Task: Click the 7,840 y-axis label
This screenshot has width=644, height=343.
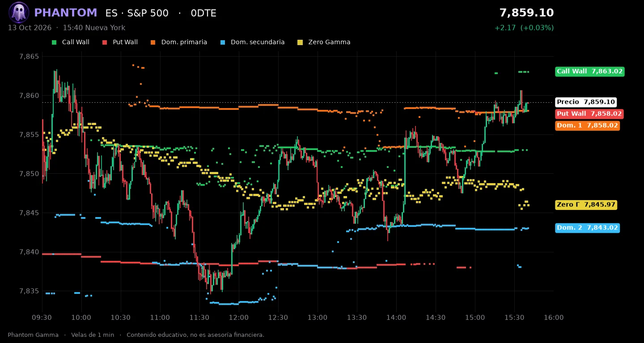Action: coord(29,252)
